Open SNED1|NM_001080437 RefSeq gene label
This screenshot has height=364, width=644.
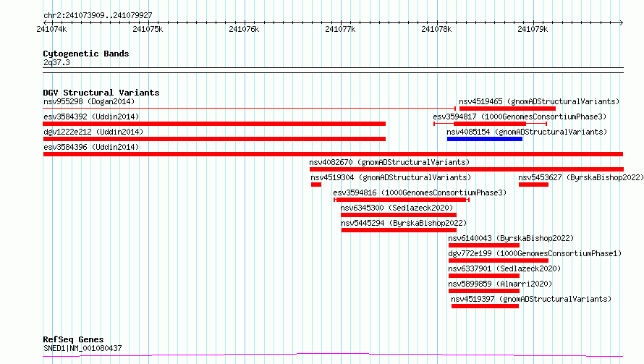(x=82, y=348)
